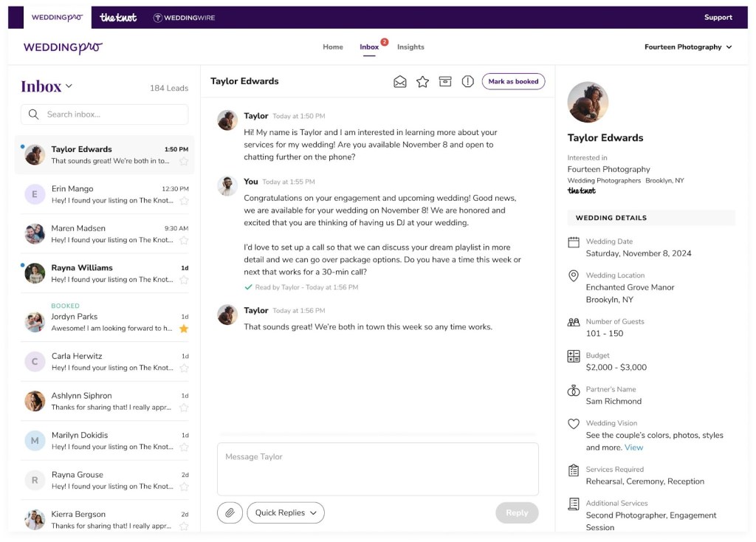This screenshot has width=756, height=542.
Task: Click the services required clipboard icon
Action: pyautogui.click(x=573, y=470)
